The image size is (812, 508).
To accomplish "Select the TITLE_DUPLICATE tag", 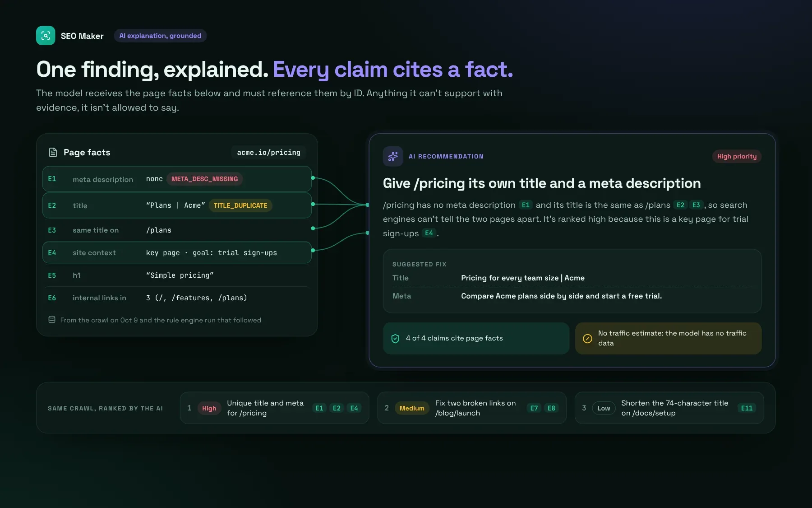I will 240,205.
